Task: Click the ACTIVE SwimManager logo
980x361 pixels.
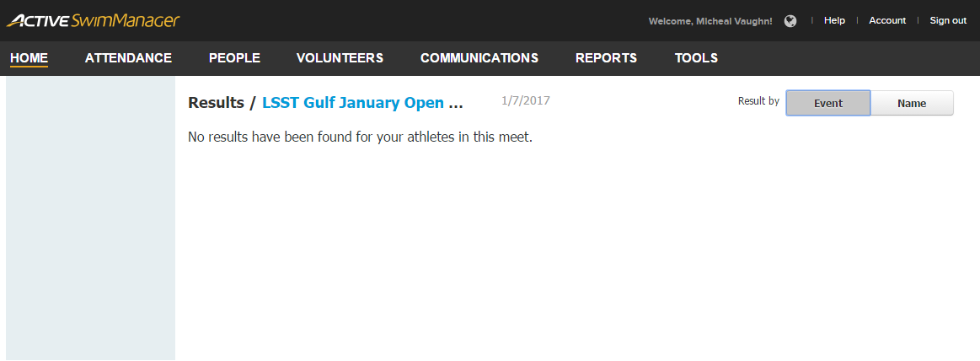Action: (94, 20)
